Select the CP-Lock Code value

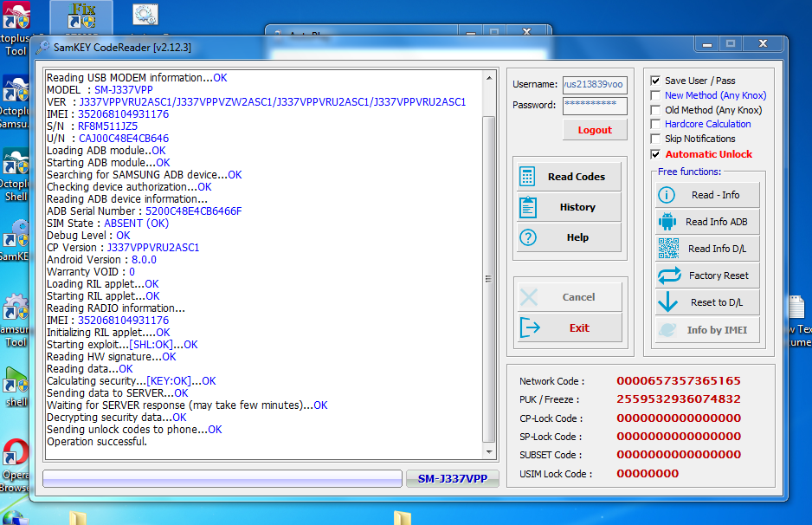coord(679,418)
